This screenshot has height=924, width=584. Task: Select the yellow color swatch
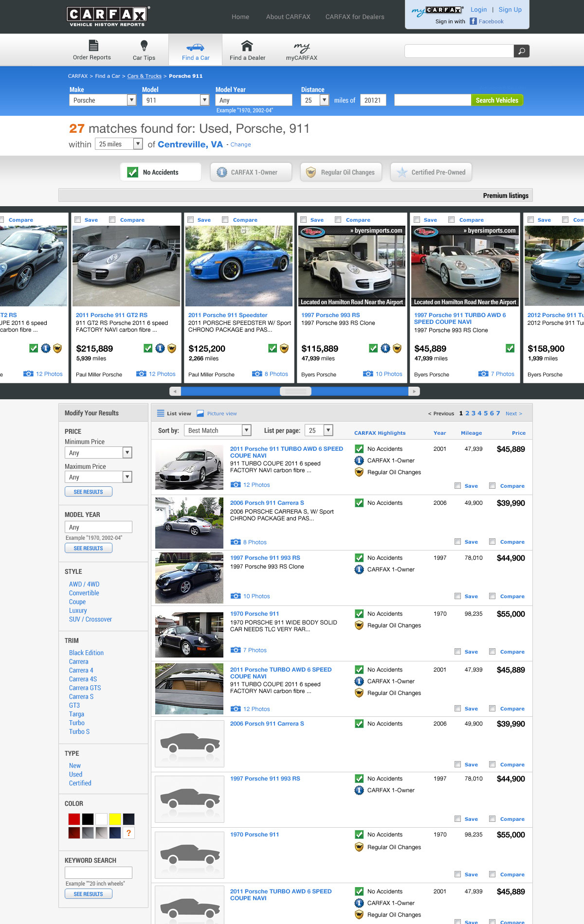(x=115, y=819)
